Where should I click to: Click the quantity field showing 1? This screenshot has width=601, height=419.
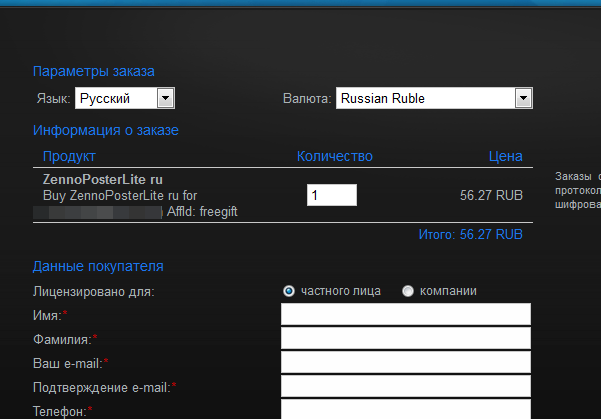332,195
